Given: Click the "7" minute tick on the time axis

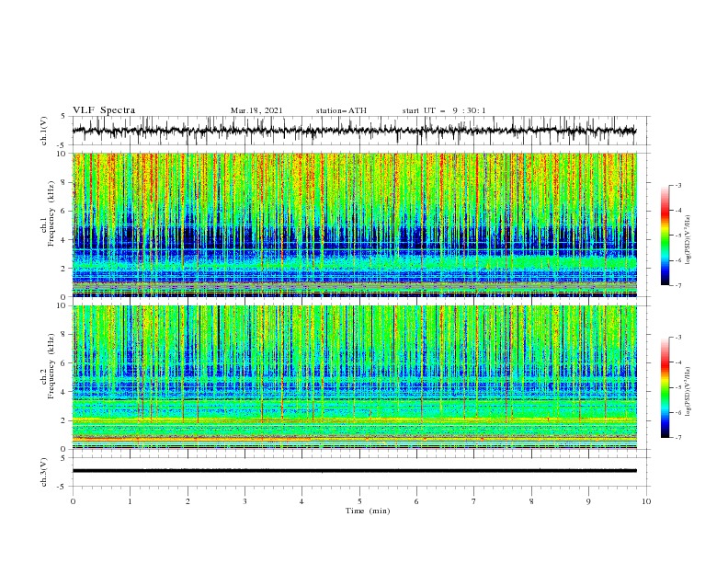Looking at the screenshot, I should (x=473, y=501).
